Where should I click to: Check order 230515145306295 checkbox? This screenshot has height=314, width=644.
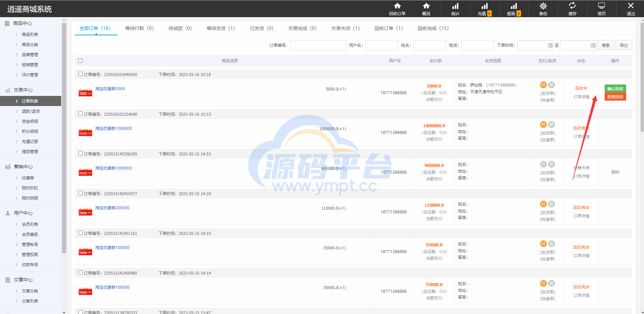pos(80,153)
